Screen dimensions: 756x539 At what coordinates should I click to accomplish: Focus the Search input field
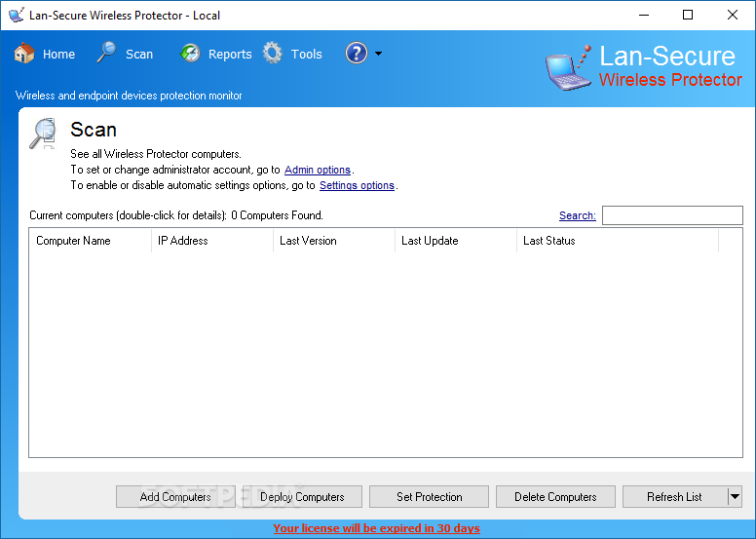[672, 215]
